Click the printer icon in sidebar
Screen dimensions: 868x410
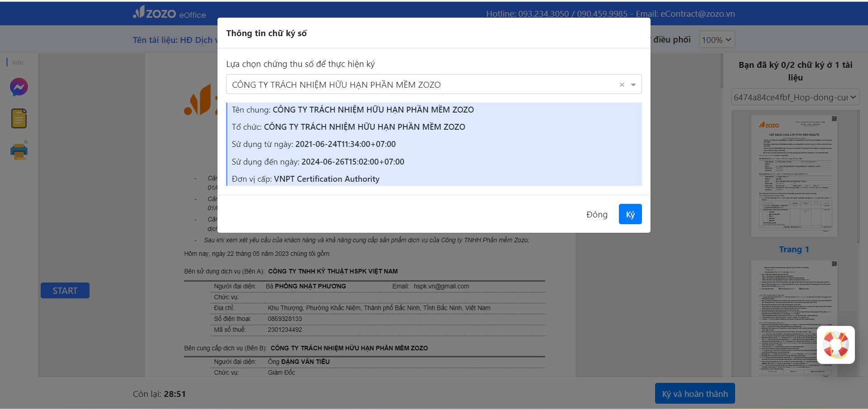19,150
